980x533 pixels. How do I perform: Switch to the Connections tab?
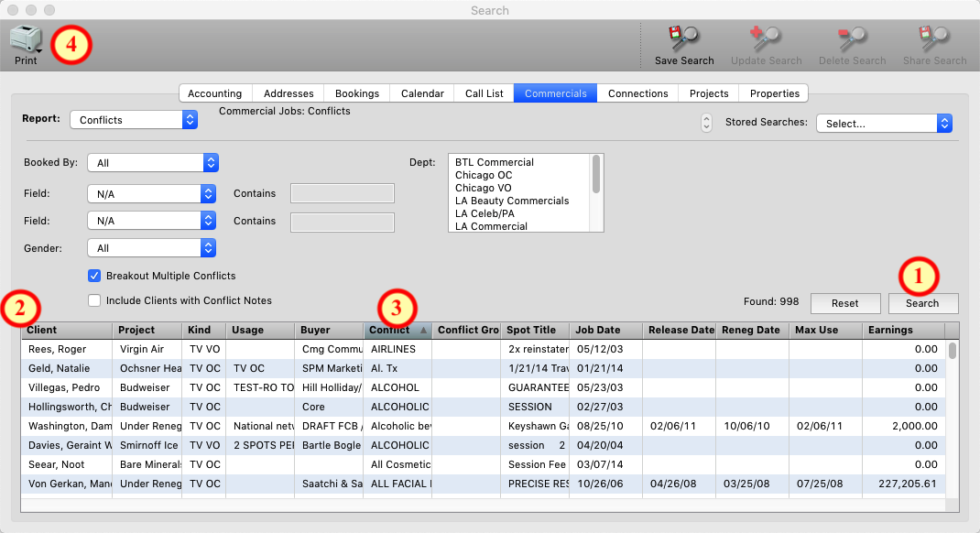point(638,93)
